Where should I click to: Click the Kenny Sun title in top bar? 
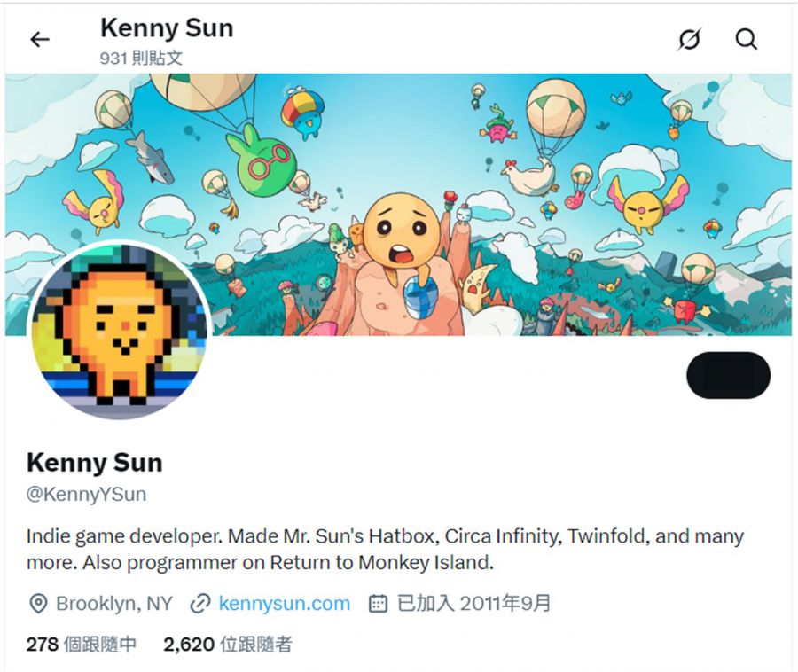[167, 28]
